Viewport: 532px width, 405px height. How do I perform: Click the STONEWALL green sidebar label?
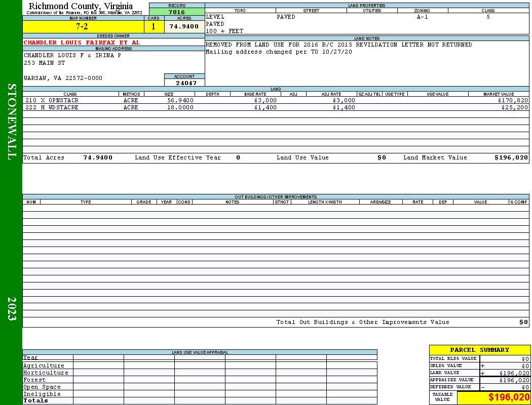point(11,122)
